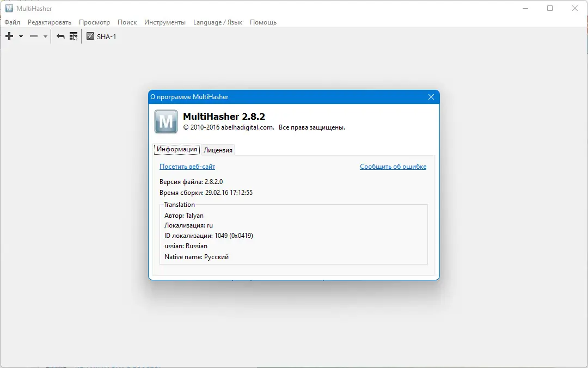The height and width of the screenshot is (368, 588).
Task: Open the Инструменты menu
Action: 165,22
